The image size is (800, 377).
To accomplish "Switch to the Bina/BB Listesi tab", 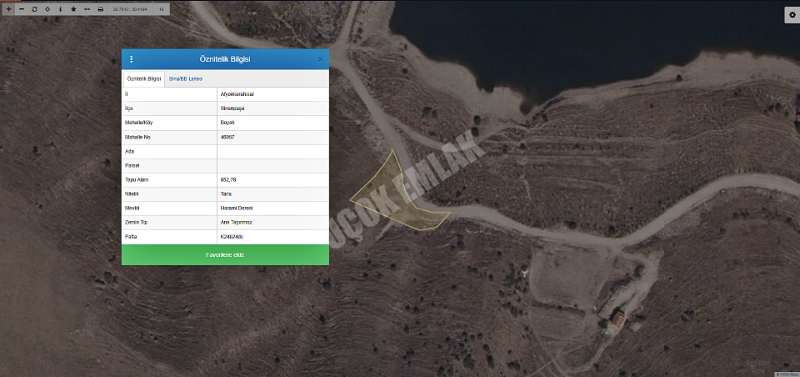I will pos(186,79).
